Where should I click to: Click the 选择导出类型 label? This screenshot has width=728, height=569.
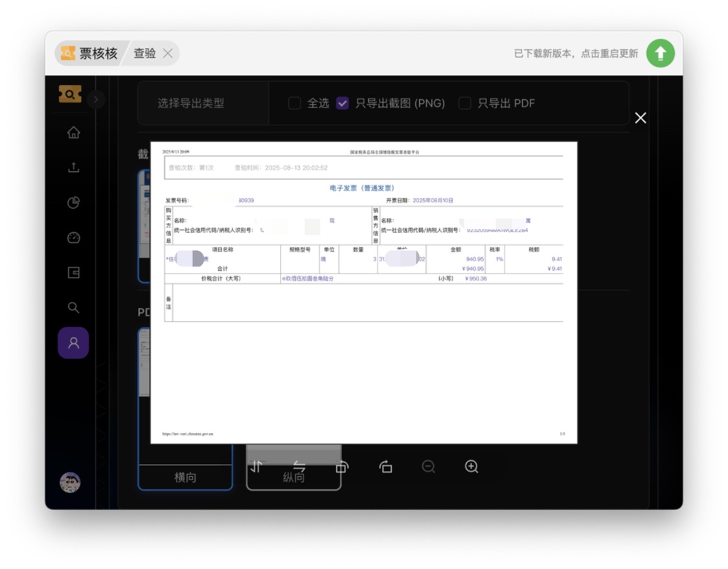tap(191, 103)
